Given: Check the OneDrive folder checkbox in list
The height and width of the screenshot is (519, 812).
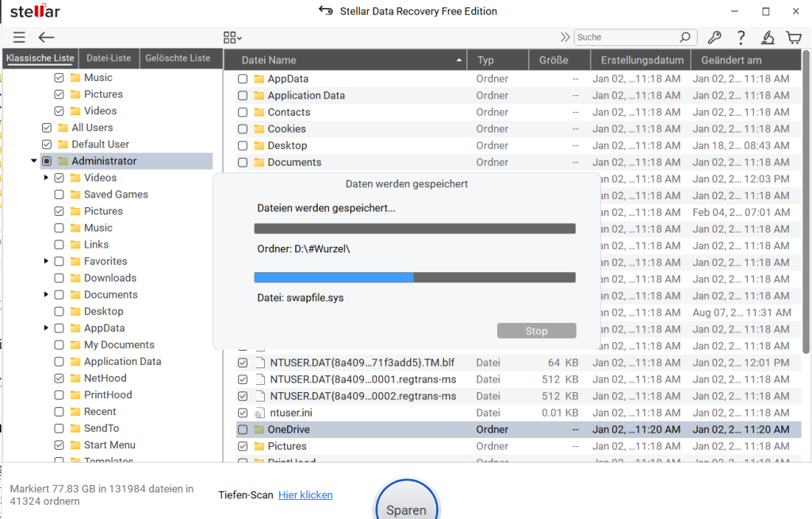Looking at the screenshot, I should [243, 429].
